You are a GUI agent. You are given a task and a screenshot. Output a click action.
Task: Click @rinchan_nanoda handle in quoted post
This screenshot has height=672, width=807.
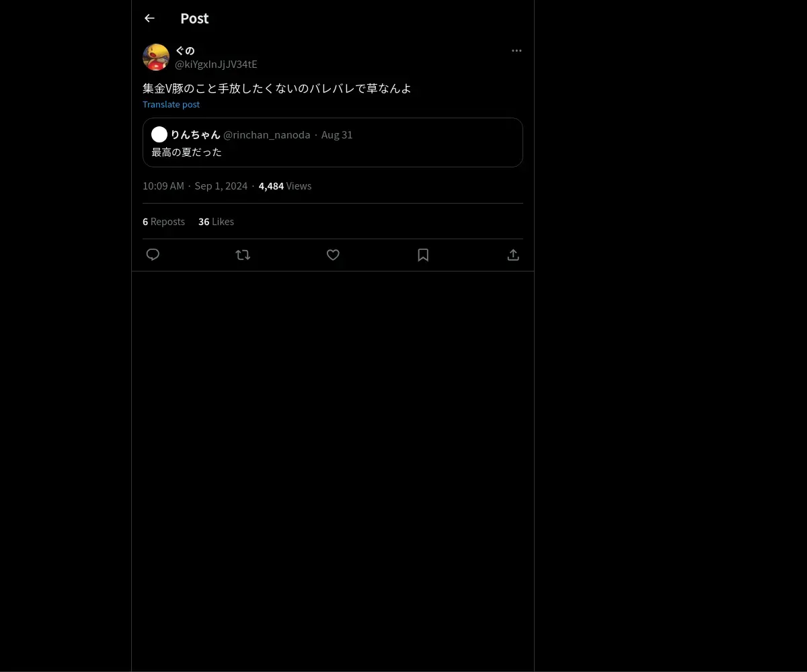pos(266,134)
